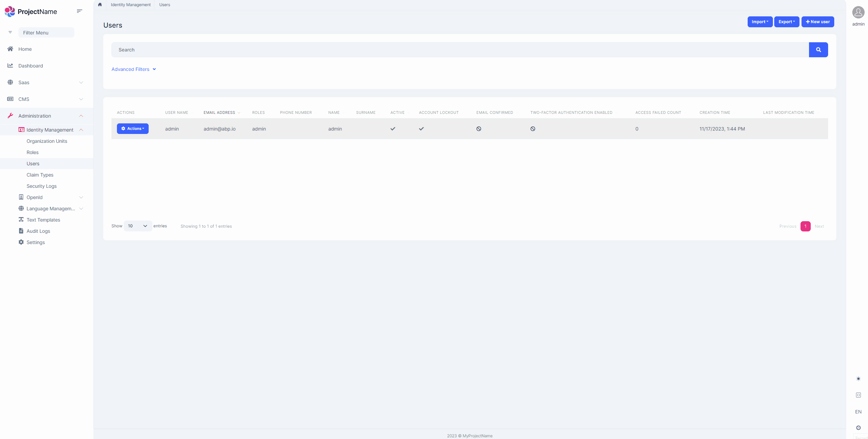Open the Actions dropdown for admin
This screenshot has width=868, height=439.
[133, 129]
